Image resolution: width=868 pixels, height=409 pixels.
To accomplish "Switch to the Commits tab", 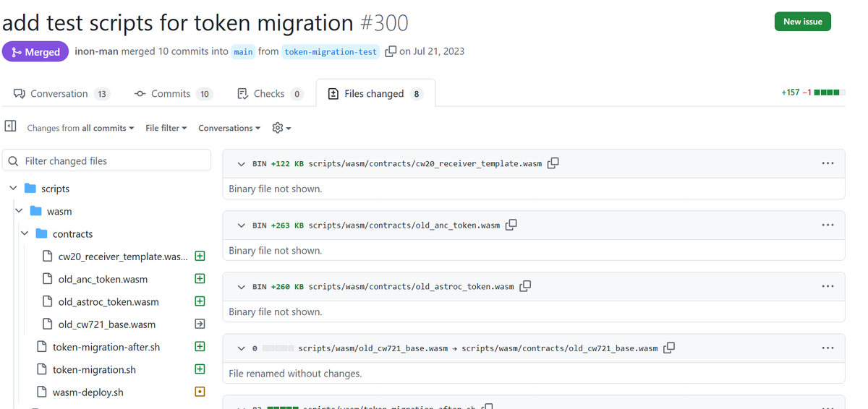I will pos(173,93).
